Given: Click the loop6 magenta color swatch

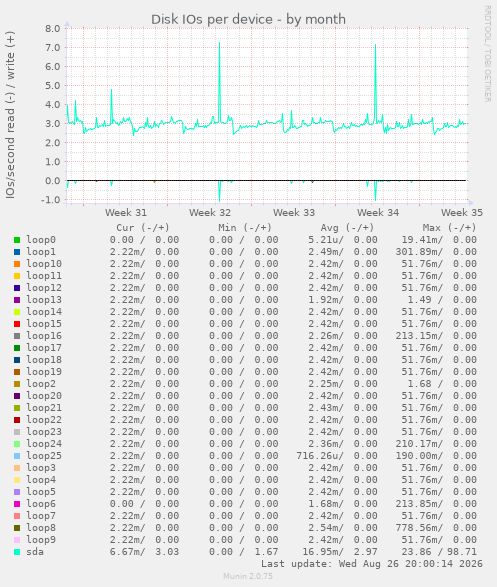Looking at the screenshot, I should (x=17, y=504).
